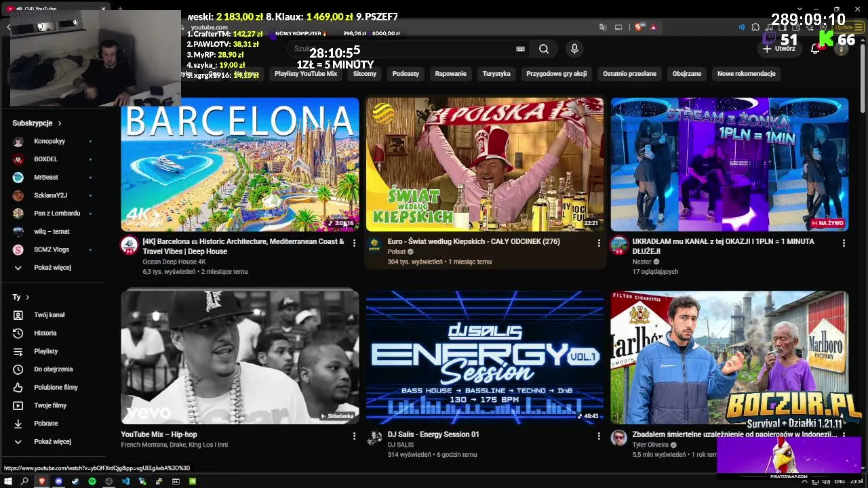Open Twój kanał profile icon

pyautogui.click(x=18, y=315)
